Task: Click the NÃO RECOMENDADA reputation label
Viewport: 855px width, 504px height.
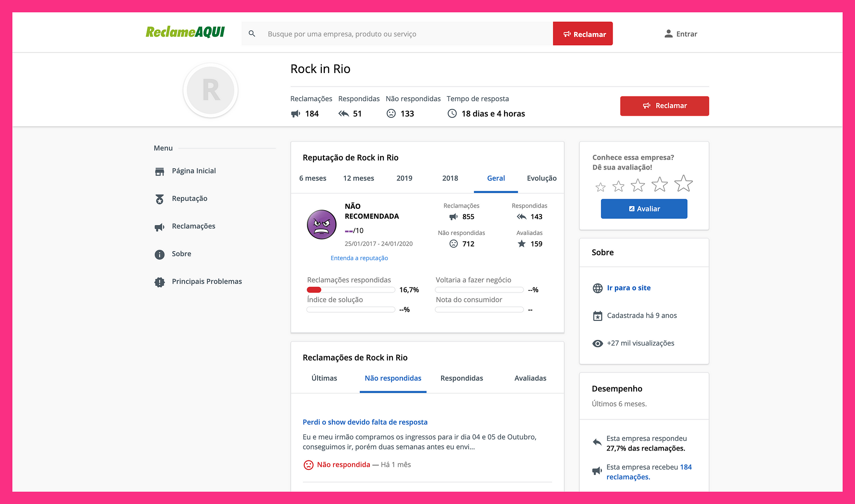Action: (x=372, y=211)
